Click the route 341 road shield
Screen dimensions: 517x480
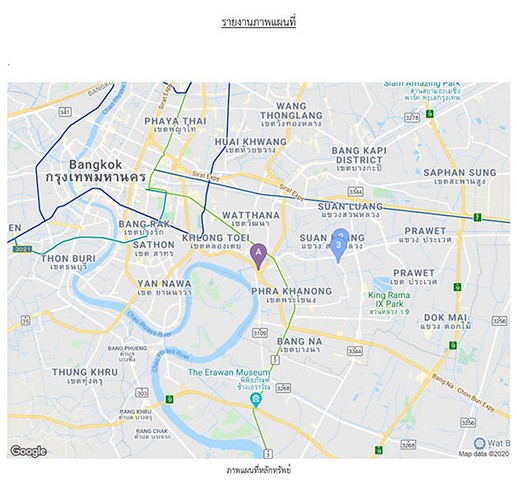65,112
